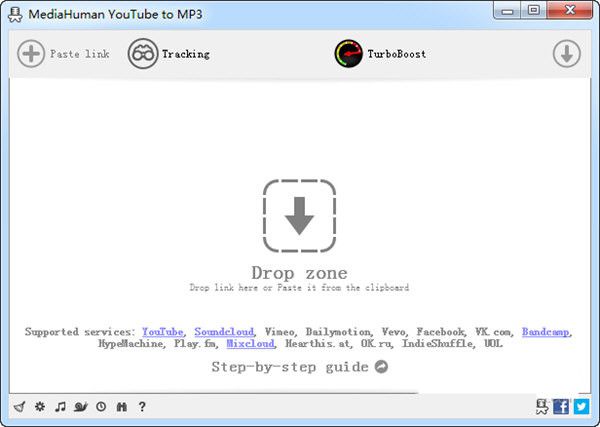Click the Drop zone arrow box

(299, 216)
